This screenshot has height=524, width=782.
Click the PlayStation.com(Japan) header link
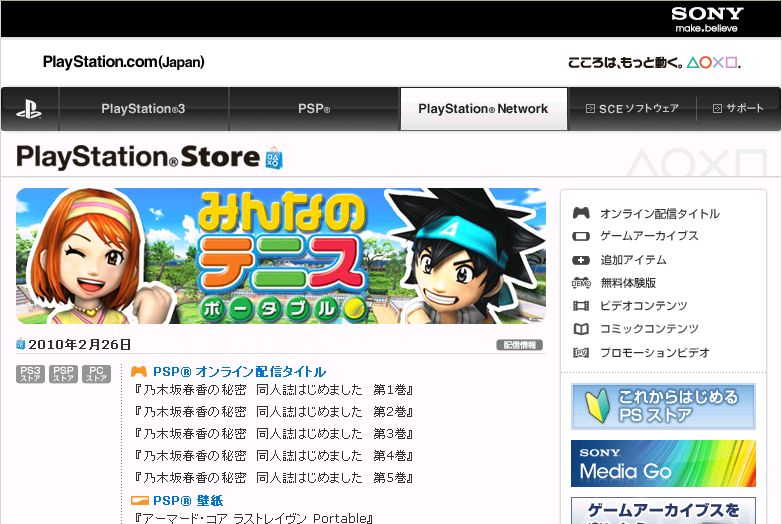124,62
